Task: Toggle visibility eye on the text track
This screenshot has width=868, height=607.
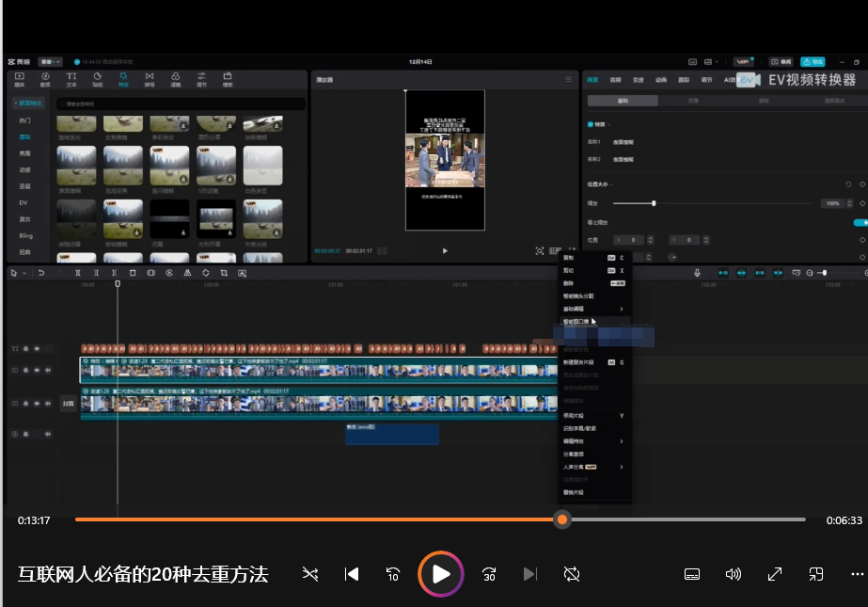Action: [x=37, y=349]
